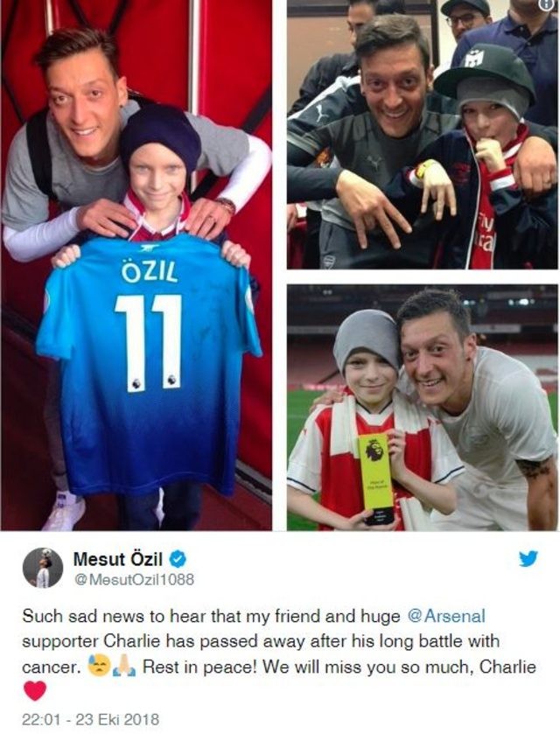The image size is (560, 734).
Task: Open the tweet timestamp 22:01 - 23 Eki 2018
Action: 91,719
